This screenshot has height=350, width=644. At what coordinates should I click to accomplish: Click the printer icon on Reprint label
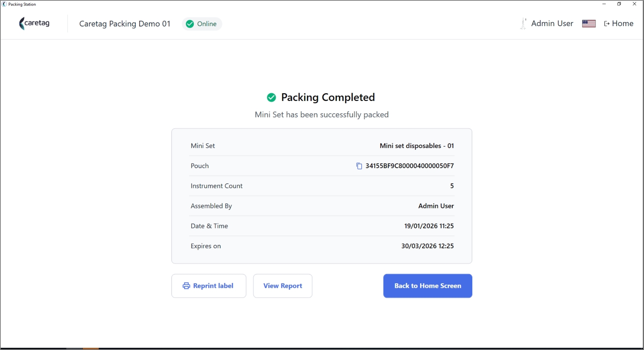186,286
